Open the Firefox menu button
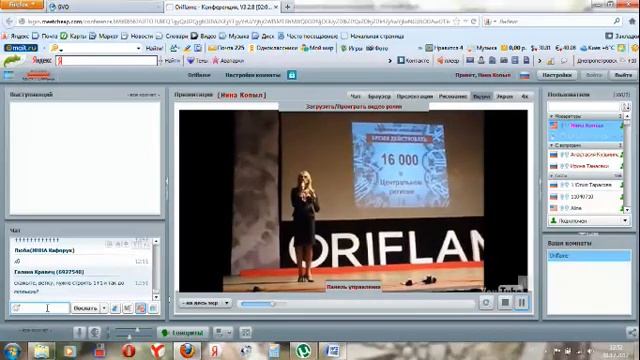 click(21, 4)
